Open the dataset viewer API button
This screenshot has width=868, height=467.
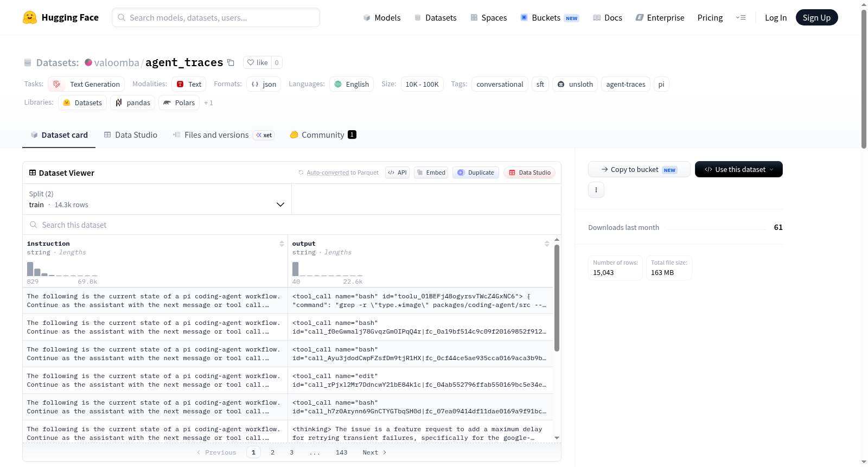[397, 172]
